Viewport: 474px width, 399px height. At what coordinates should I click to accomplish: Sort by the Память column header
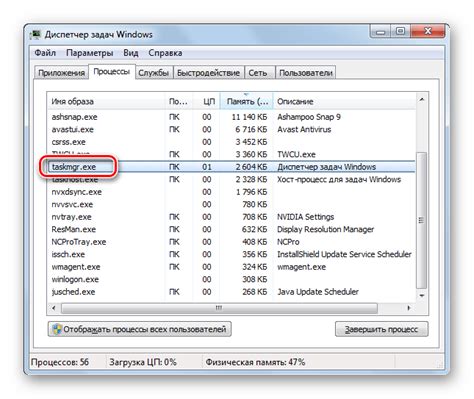tap(247, 101)
